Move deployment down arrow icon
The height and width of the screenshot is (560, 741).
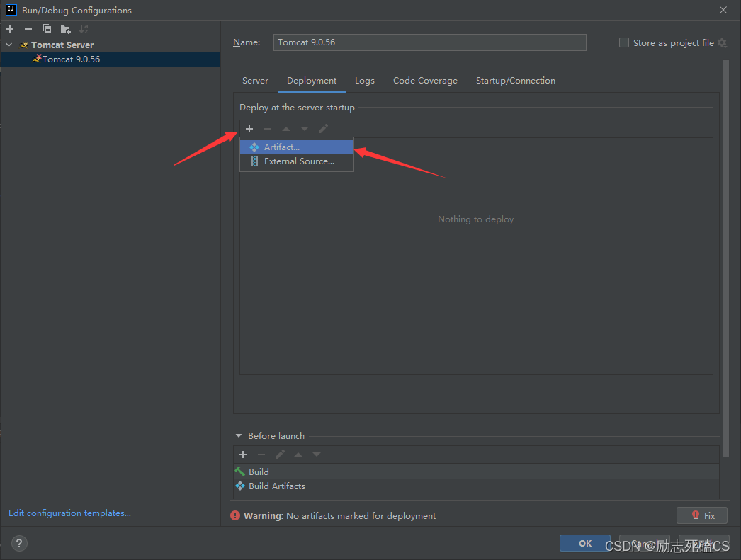pos(305,129)
